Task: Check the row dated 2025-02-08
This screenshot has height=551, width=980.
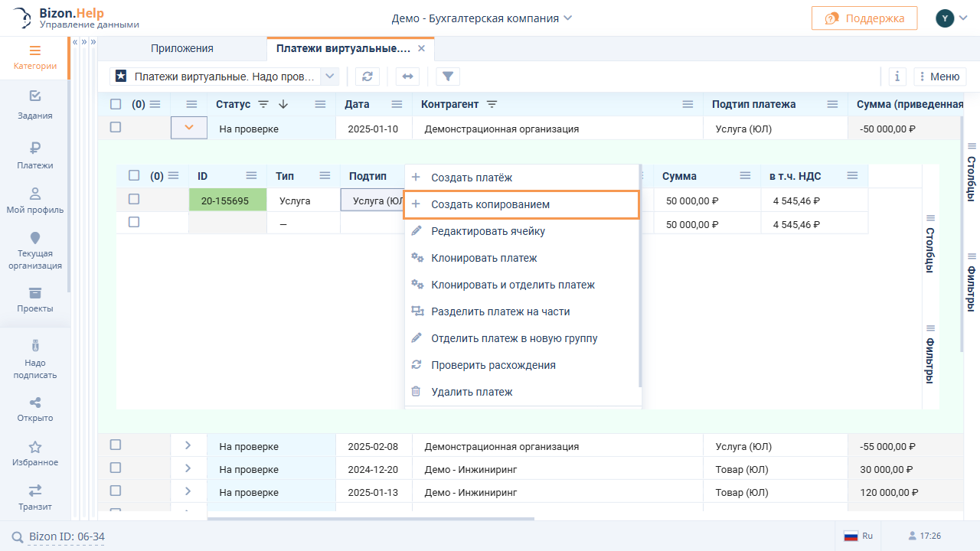Action: click(x=116, y=445)
